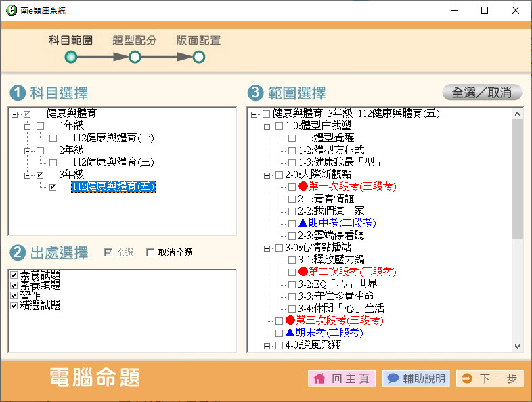Screen dimensions: 532x402
Task: Collapse the 2-0:人際新觀點 chapter node
Action: [267, 175]
